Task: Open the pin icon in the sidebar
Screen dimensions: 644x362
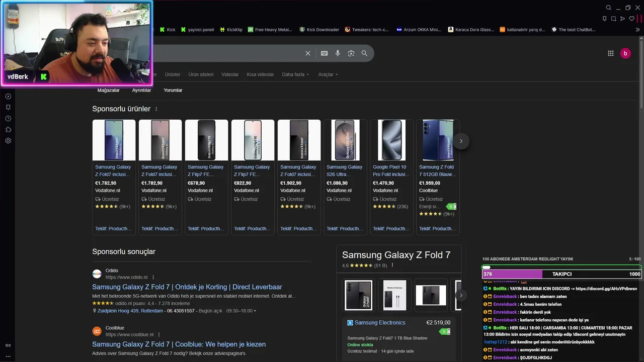Action: 8,108
